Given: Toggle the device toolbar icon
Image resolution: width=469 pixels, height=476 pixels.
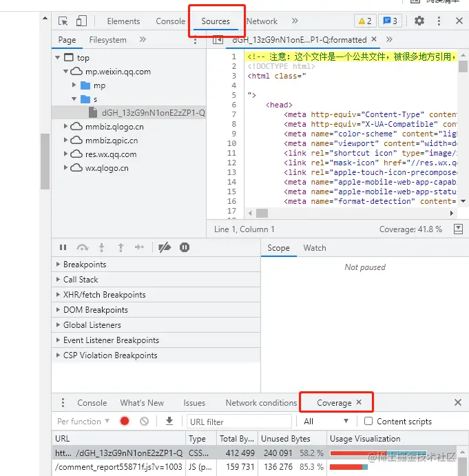Looking at the screenshot, I should (81, 21).
